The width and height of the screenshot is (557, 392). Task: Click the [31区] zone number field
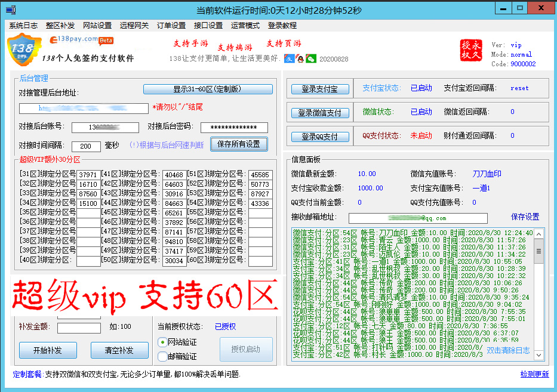pyautogui.click(x=88, y=175)
